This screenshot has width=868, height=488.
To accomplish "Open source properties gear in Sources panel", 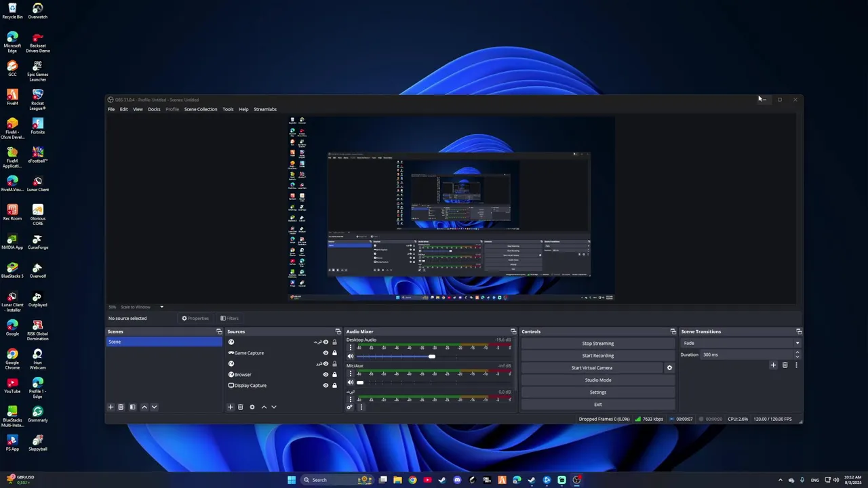I will tap(252, 407).
